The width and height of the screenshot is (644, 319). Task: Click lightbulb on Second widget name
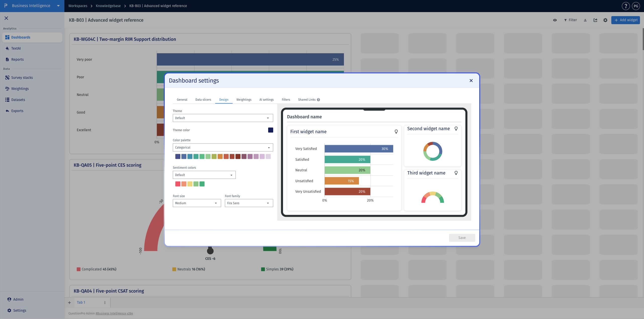(456, 129)
